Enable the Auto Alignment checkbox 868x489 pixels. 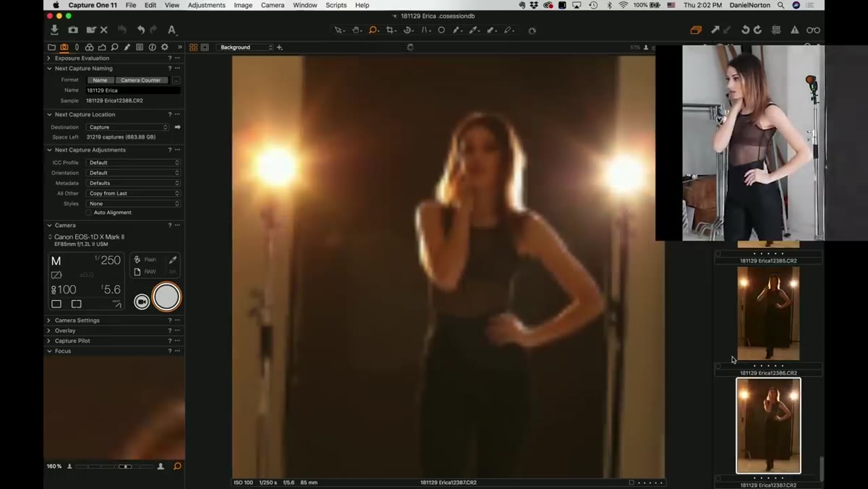click(89, 213)
